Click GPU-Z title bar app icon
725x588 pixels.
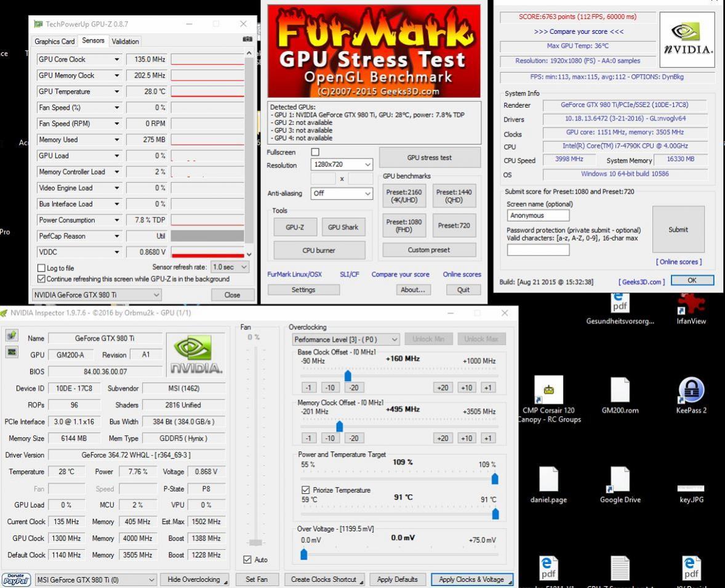pyautogui.click(x=38, y=24)
